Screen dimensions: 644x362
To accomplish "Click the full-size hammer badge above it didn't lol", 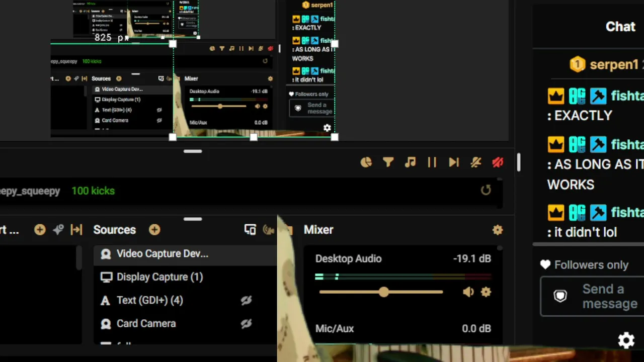I will point(598,213).
